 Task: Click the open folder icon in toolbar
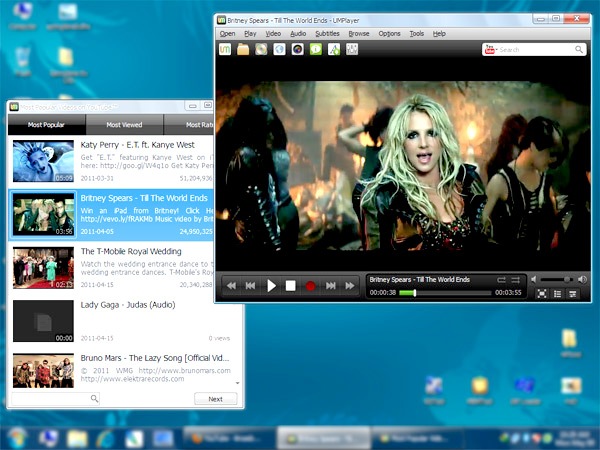click(243, 49)
